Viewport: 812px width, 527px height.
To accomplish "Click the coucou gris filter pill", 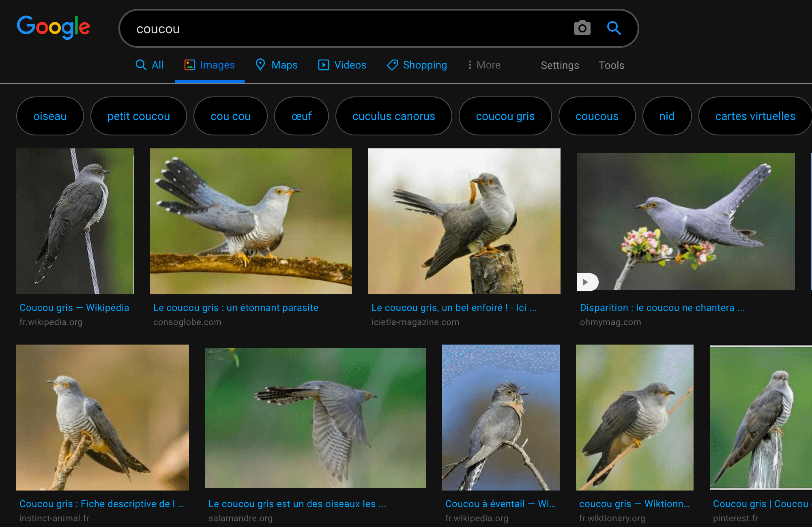I will pyautogui.click(x=506, y=116).
